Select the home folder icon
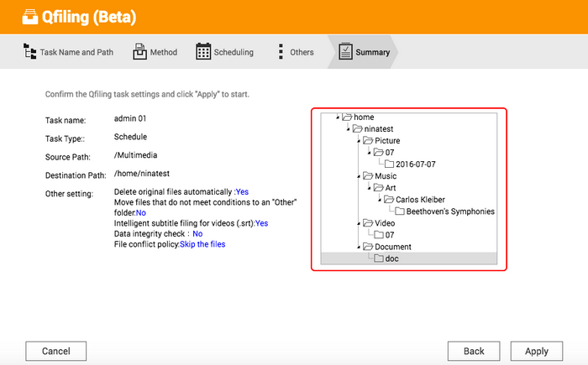Viewport: 588px width, 365px height. point(347,117)
